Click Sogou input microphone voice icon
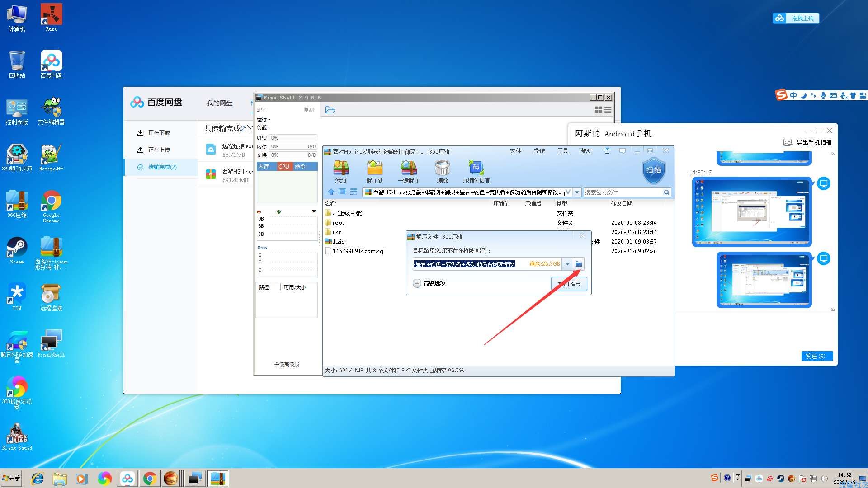The height and width of the screenshot is (488, 868). coord(823,95)
